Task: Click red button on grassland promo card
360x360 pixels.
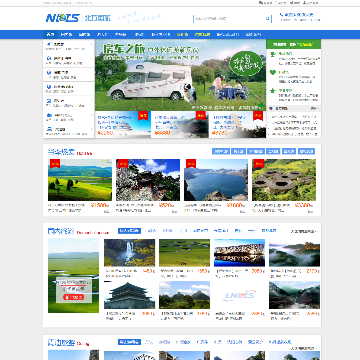Action: click(74, 297)
